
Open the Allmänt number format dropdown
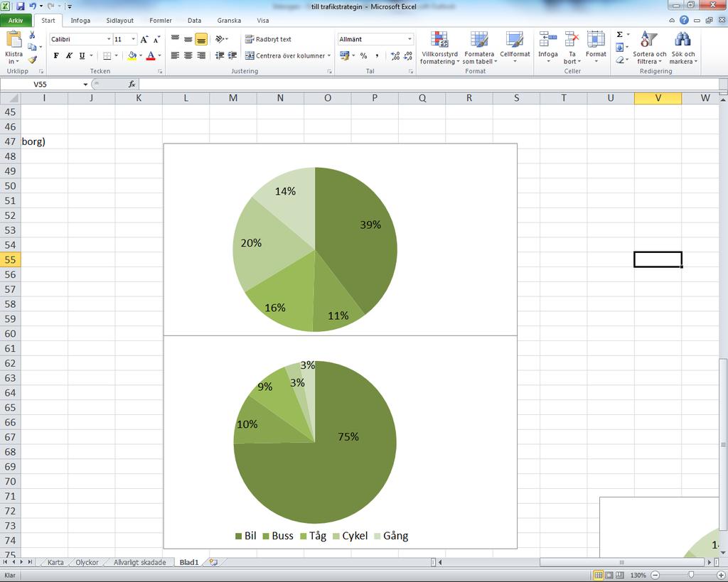tap(409, 40)
